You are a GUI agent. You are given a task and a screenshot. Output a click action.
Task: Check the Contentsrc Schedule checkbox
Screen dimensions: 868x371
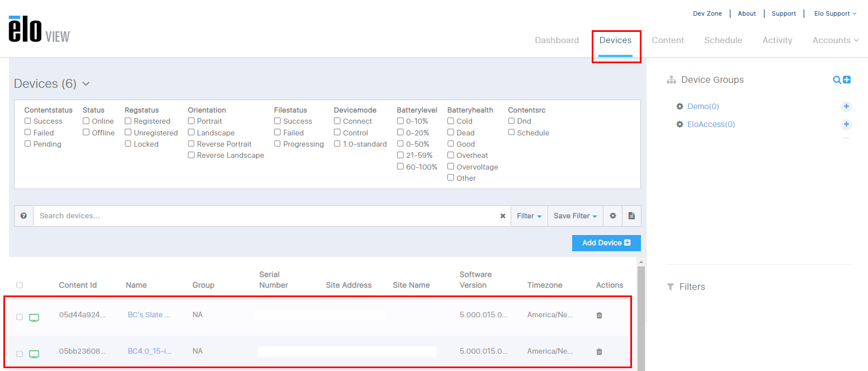[x=511, y=133]
